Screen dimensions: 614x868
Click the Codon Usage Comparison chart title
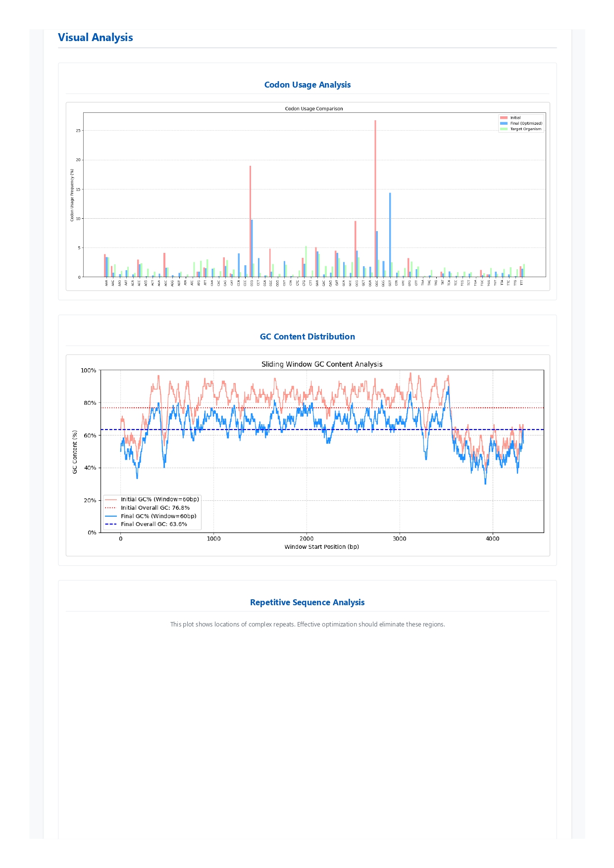point(314,109)
